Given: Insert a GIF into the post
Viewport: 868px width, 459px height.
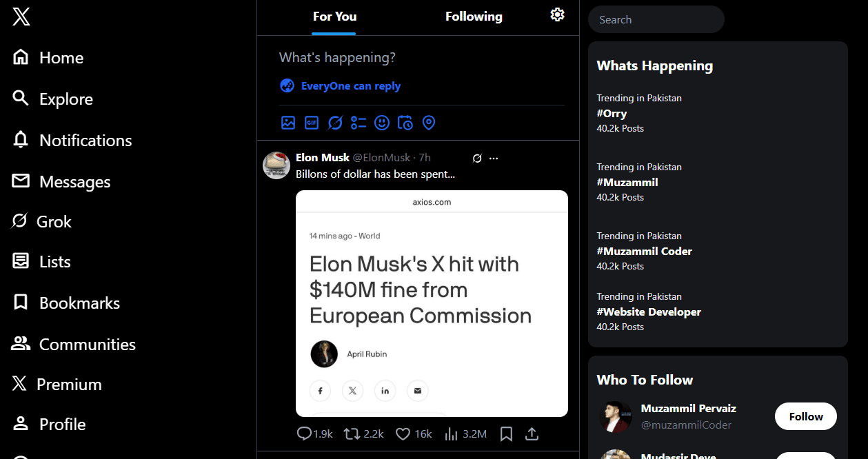Looking at the screenshot, I should pyautogui.click(x=312, y=123).
